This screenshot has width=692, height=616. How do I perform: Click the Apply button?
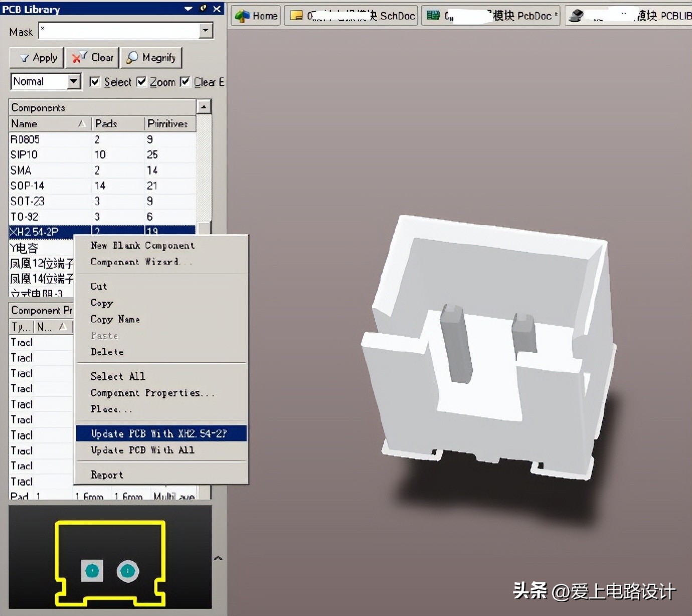point(36,57)
